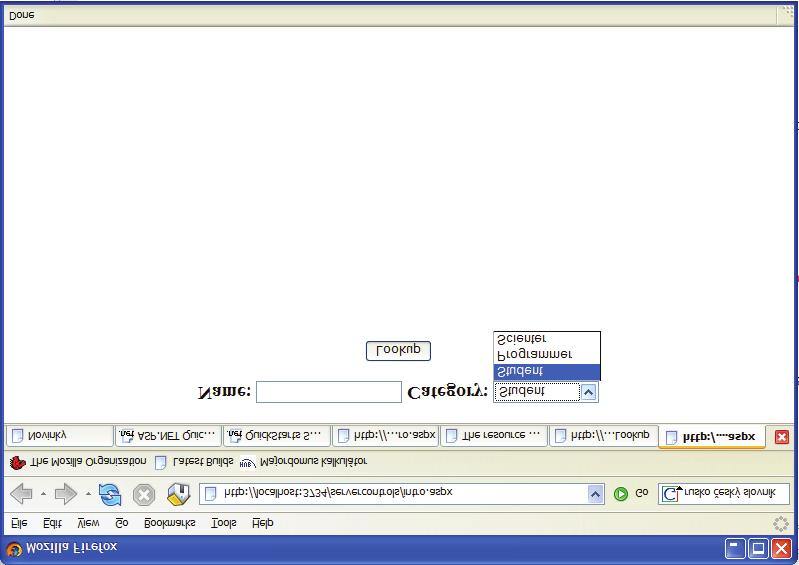Click the status bar resize grip
The image size is (799, 565).
[x=787, y=14]
